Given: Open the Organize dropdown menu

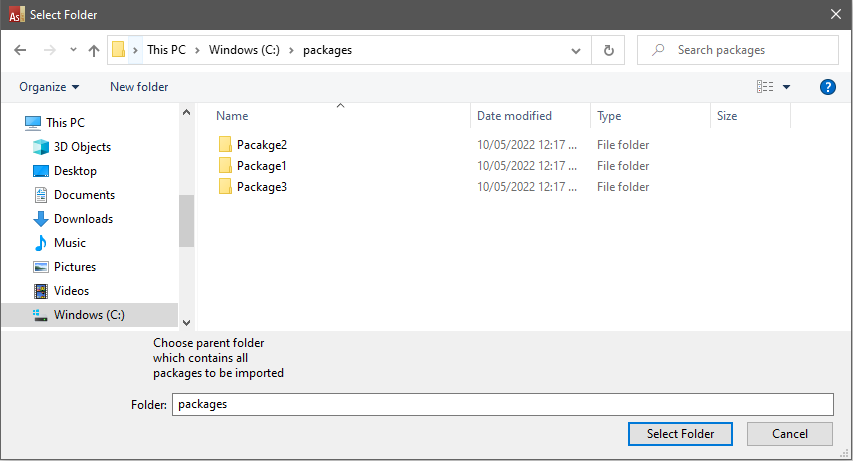Looking at the screenshot, I should coord(49,87).
